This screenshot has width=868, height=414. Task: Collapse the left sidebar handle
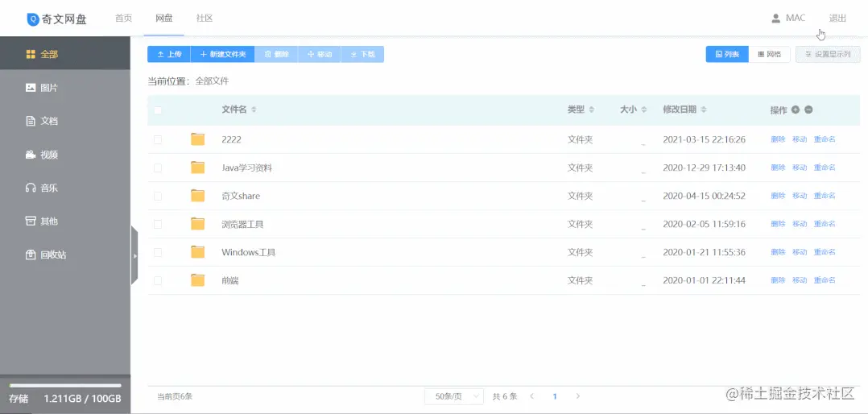click(134, 255)
